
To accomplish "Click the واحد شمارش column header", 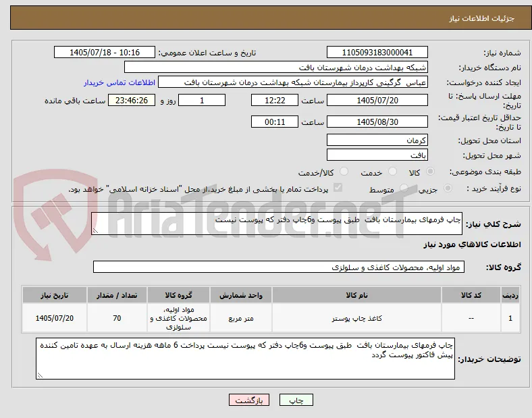I will [x=241, y=295].
